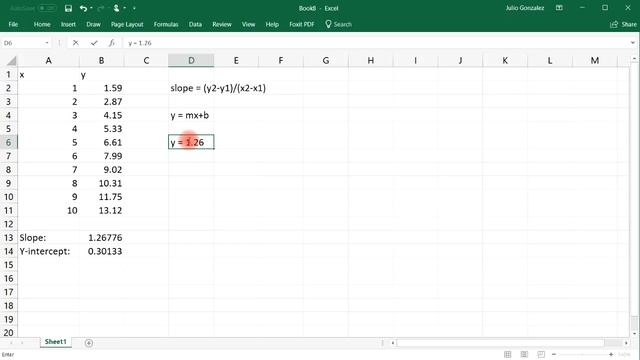Open the Help tab
640x360 pixels.
[272, 24]
